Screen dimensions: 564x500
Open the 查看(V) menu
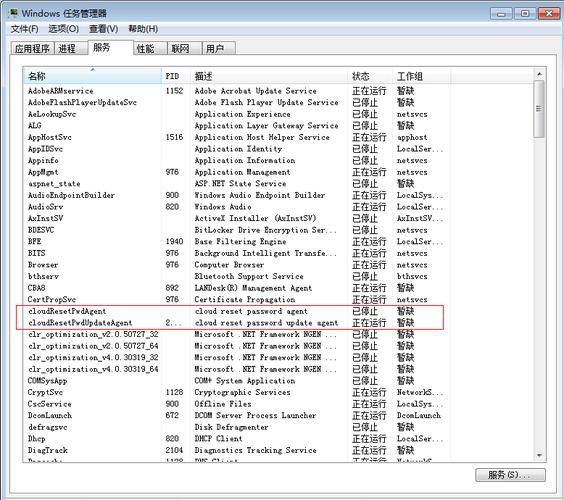pos(104,29)
